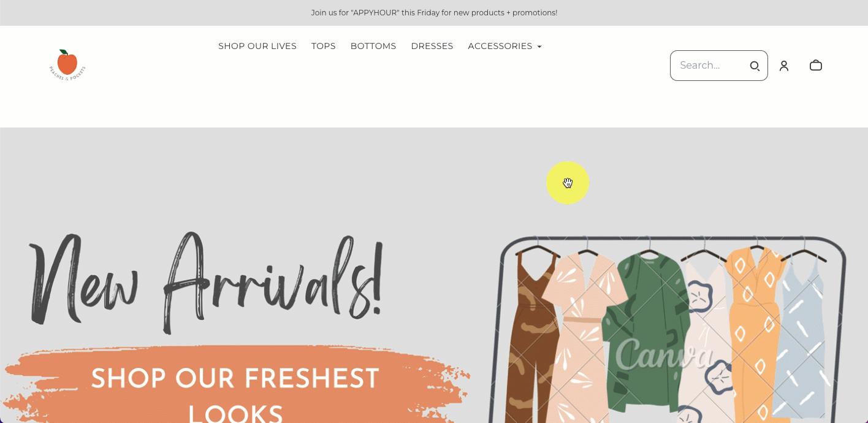Open the account profile icon
The image size is (868, 423).
tap(784, 66)
